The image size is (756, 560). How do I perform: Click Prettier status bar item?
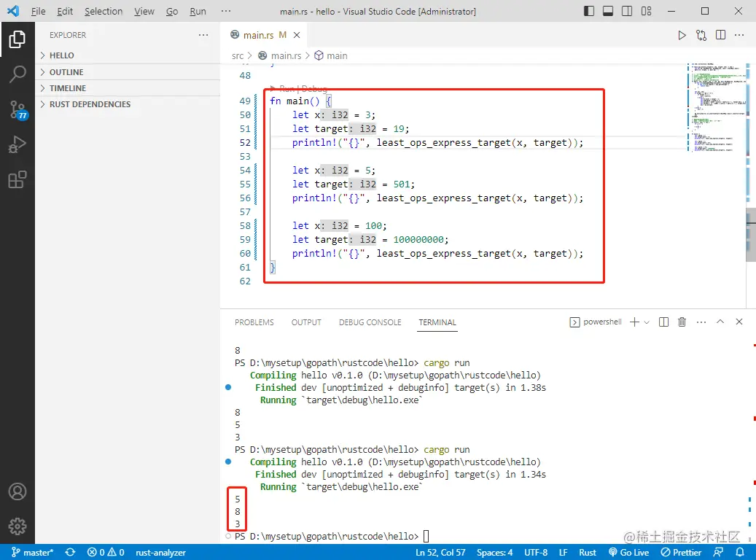[x=681, y=552]
